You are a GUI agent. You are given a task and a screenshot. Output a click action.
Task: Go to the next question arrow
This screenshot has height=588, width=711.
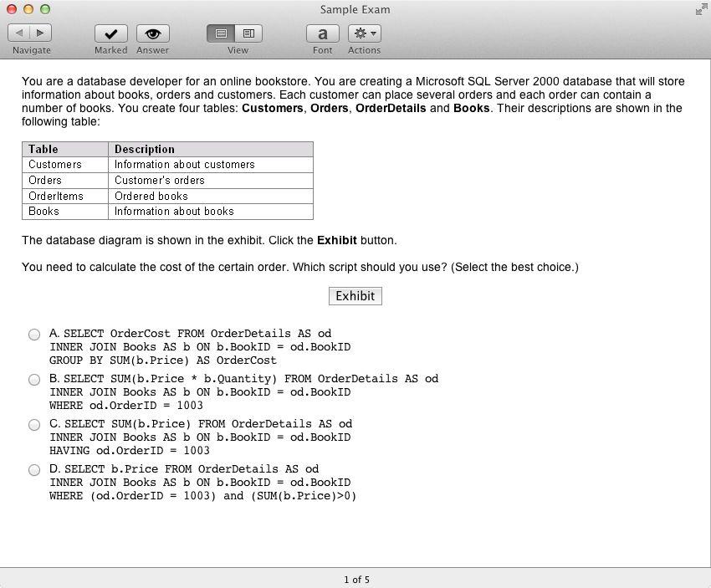(x=40, y=33)
